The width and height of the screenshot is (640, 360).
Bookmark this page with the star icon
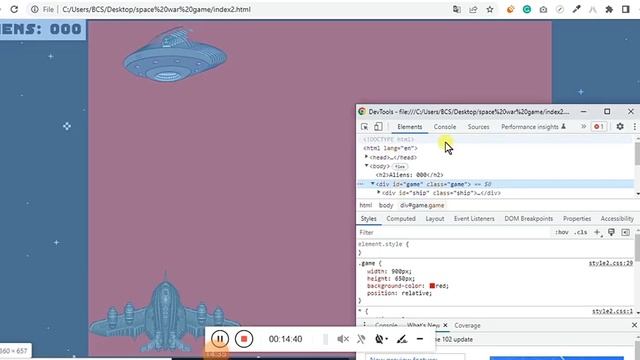coord(490,9)
